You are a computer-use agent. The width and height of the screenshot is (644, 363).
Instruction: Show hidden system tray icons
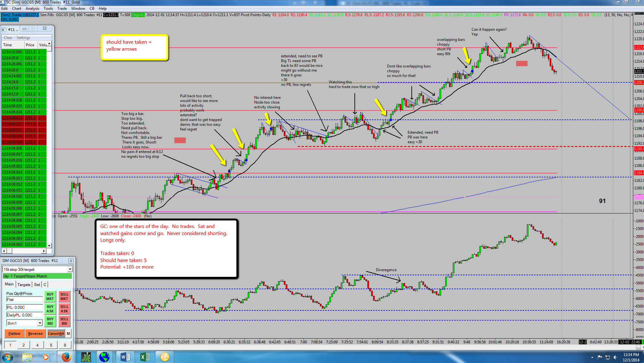pos(592,357)
